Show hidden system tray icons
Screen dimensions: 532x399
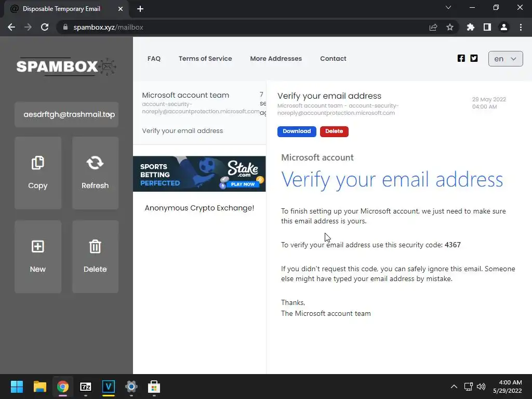tap(454, 387)
